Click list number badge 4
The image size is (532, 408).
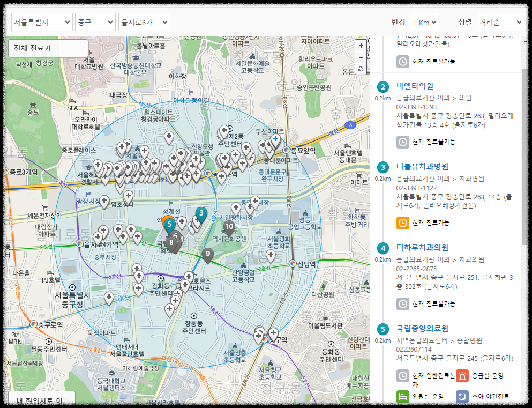tap(383, 248)
